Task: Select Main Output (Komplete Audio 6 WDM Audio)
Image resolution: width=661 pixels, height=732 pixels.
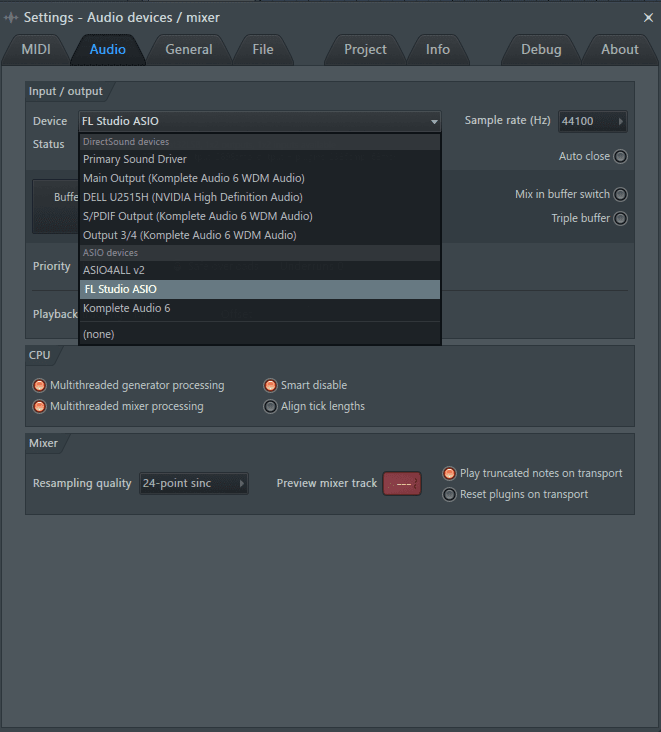Action: coord(260,178)
